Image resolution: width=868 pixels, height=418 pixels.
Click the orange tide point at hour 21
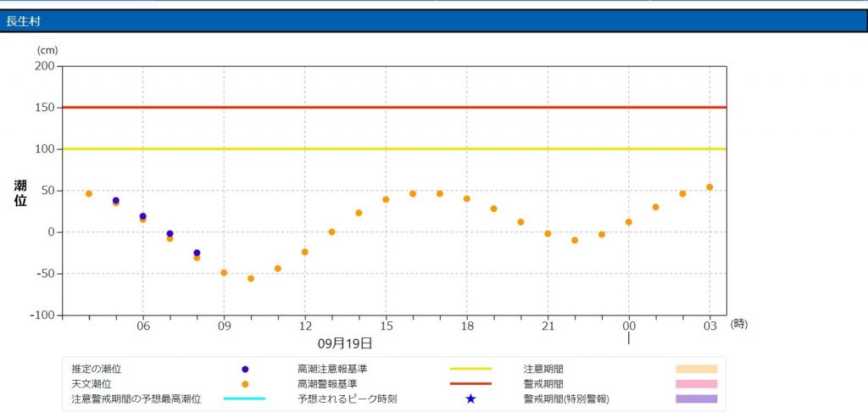click(x=548, y=234)
